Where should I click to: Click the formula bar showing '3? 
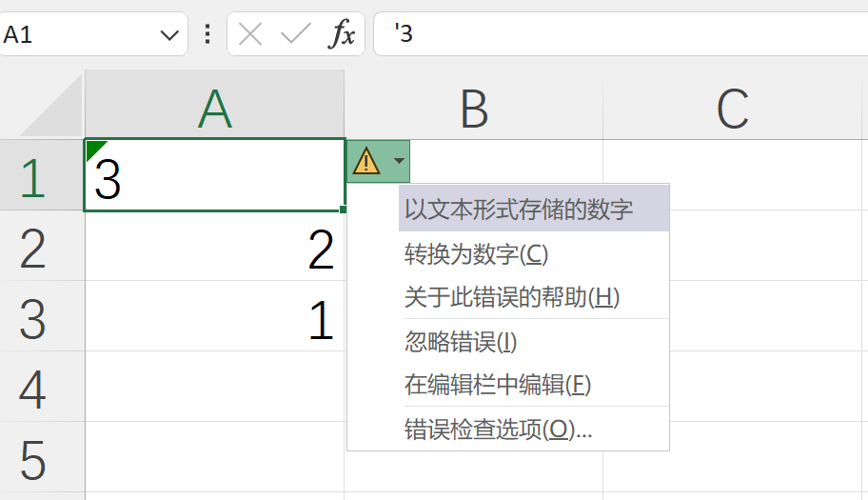coord(619,35)
